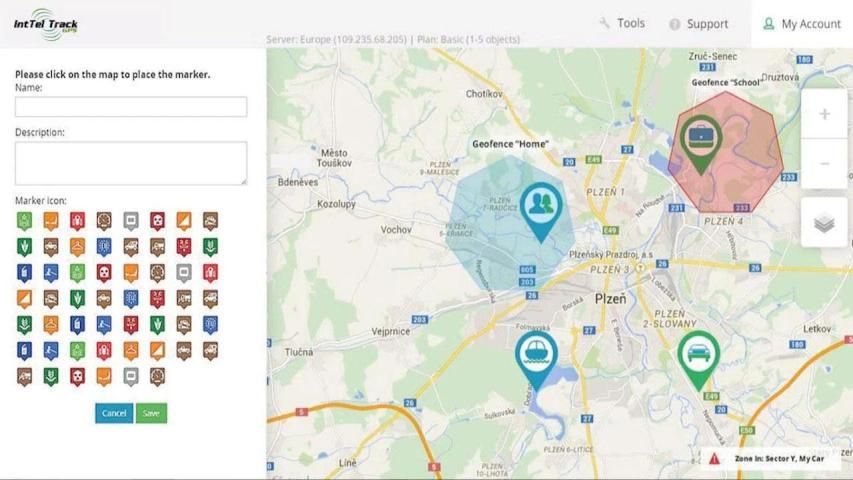Zoom in the map with the plus button

coord(824,114)
